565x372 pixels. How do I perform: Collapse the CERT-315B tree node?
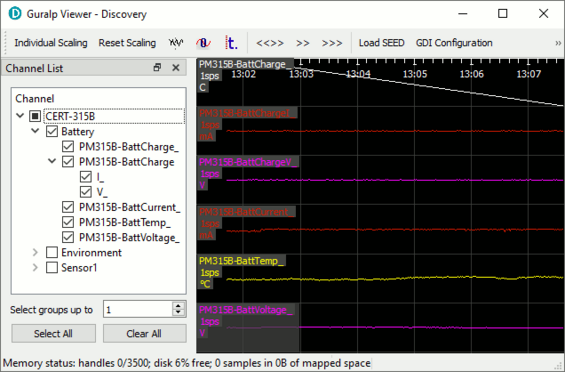(x=20, y=116)
